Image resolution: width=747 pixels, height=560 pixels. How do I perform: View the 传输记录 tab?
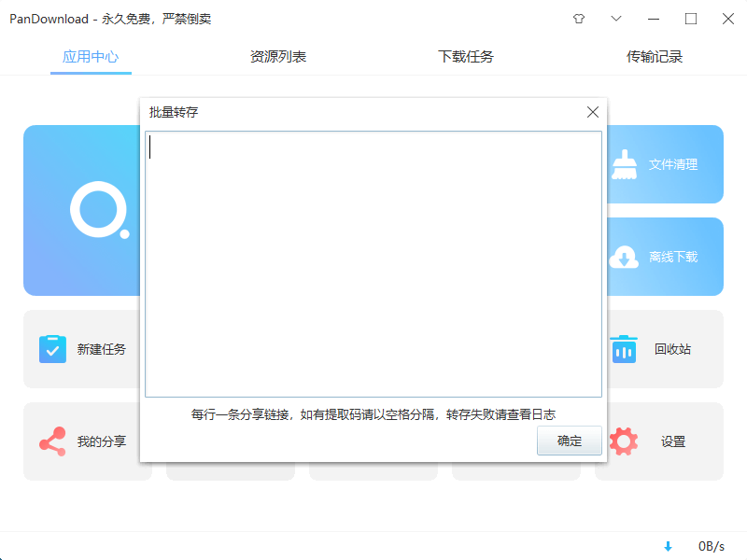coord(655,56)
